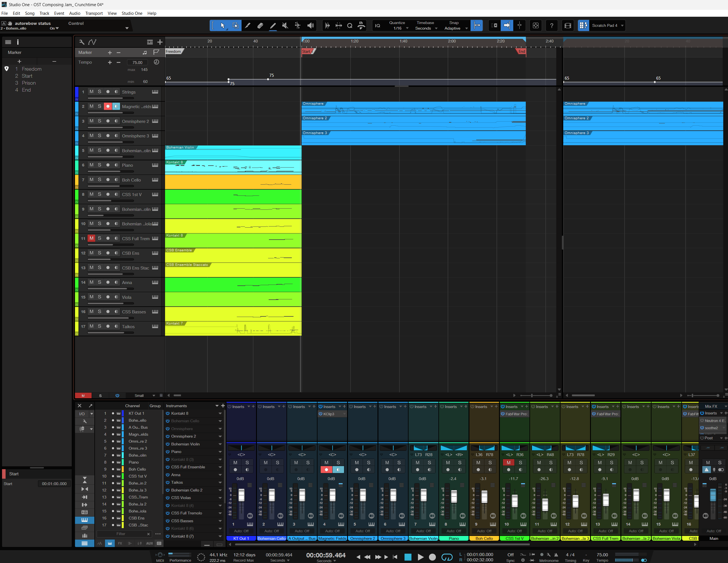This screenshot has height=563, width=728.
Task: Expand Piano instrument dropdown arrow
Action: point(220,452)
